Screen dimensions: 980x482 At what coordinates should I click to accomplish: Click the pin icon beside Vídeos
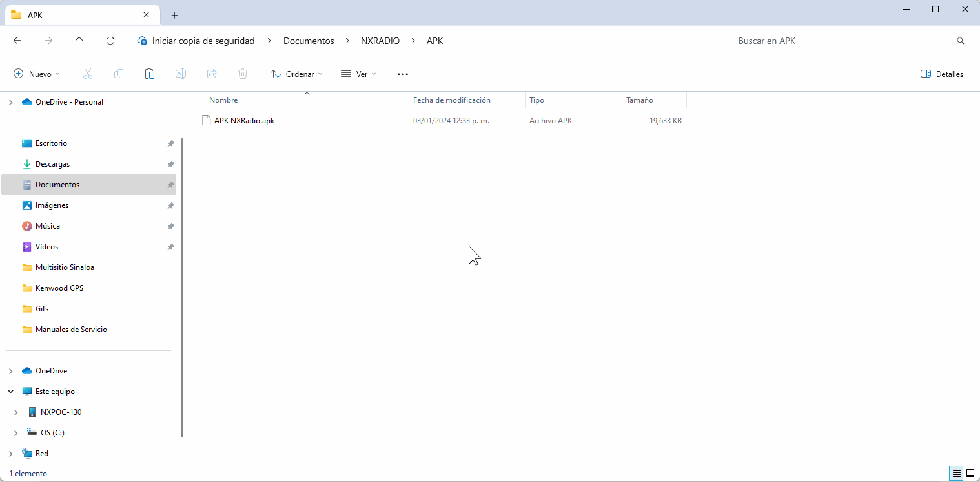coord(170,247)
